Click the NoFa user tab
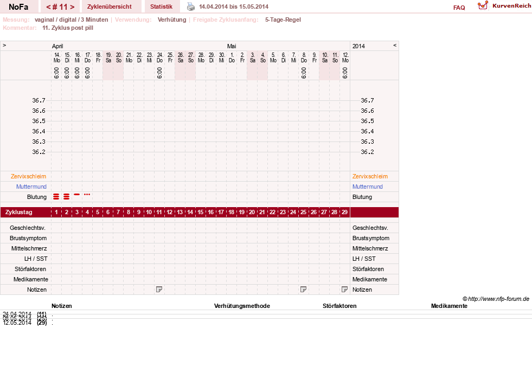The image size is (532, 392). 18,7
